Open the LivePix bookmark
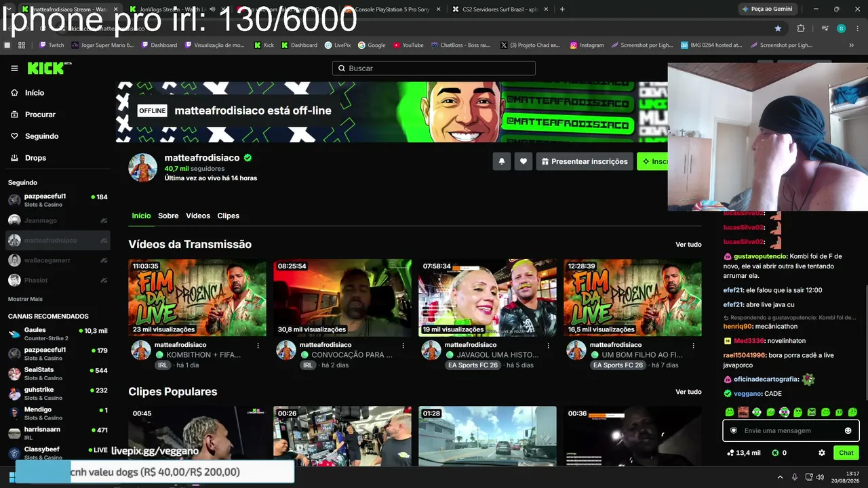 coord(338,45)
